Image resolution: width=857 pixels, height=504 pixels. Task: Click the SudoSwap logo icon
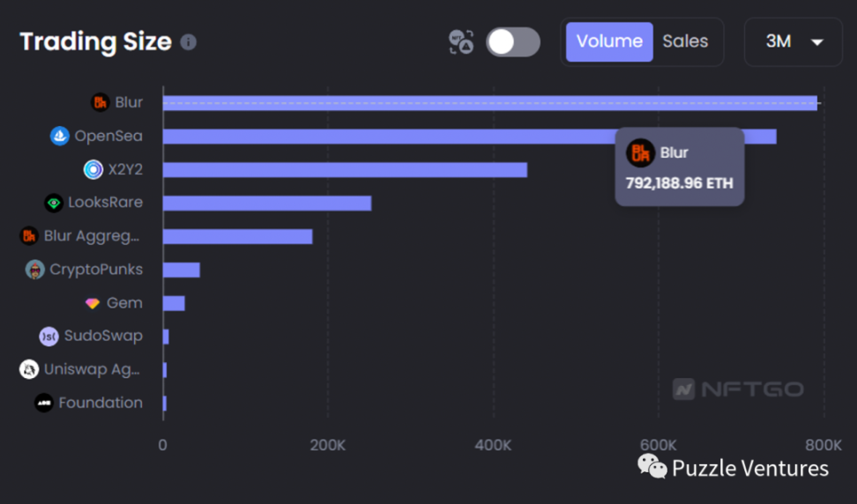(x=49, y=337)
